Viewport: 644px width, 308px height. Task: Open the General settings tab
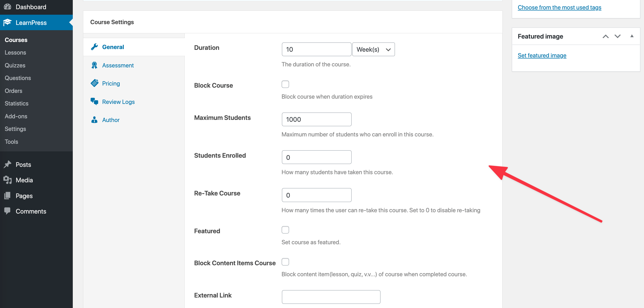coord(134,47)
